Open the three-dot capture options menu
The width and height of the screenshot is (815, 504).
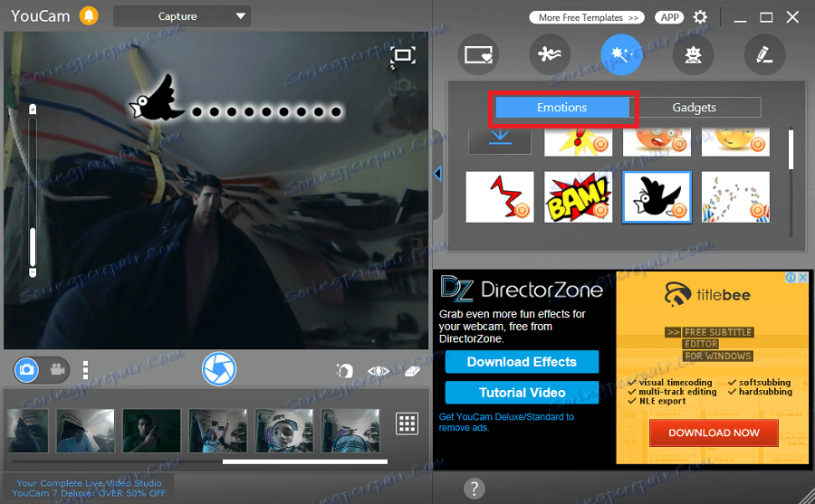(x=85, y=370)
